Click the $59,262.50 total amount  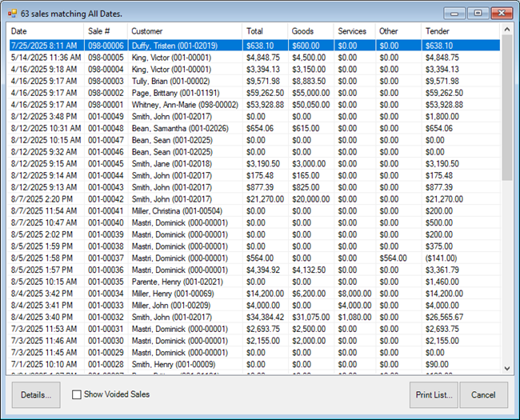click(265, 93)
